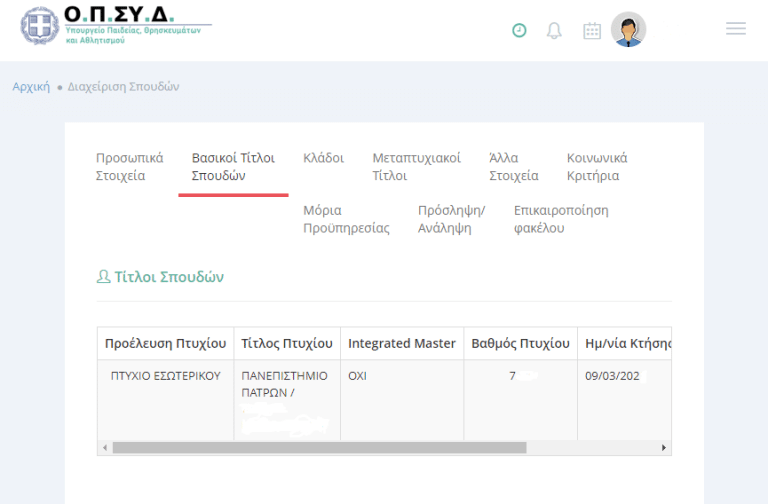Open Κοινωνικά Κριτήρια tab
This screenshot has height=504, width=768.
tap(597, 167)
